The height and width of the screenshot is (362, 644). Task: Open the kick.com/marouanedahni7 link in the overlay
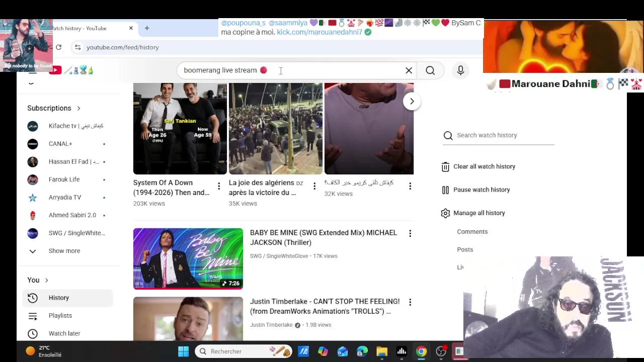319,32
